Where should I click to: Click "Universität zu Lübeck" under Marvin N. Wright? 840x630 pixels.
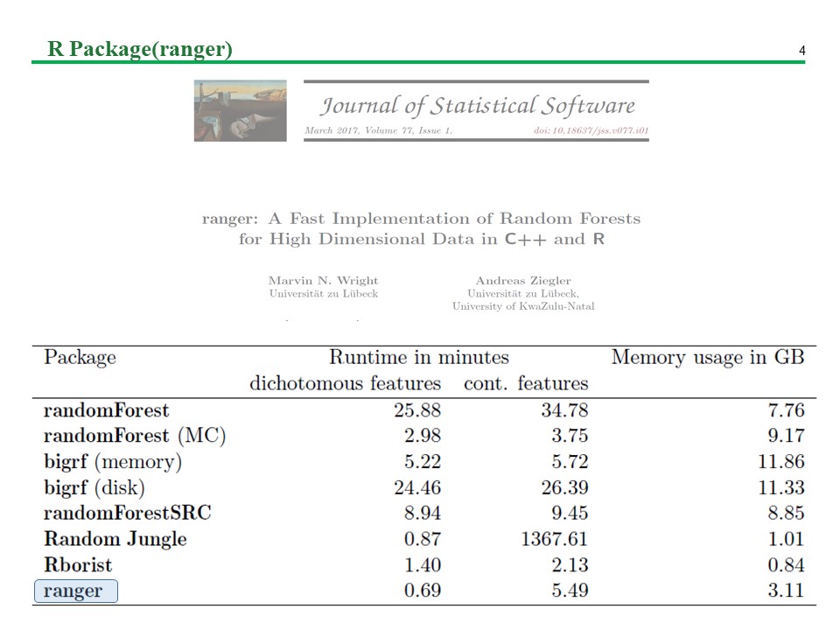pos(324,294)
